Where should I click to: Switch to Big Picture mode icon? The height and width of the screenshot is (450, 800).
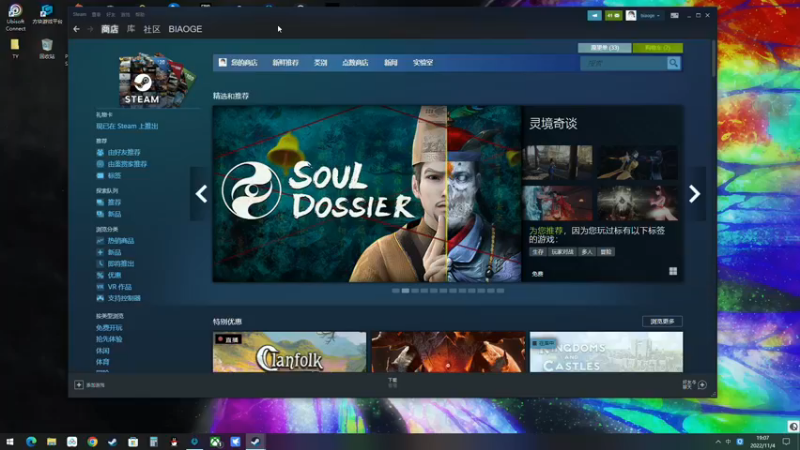pos(674,16)
